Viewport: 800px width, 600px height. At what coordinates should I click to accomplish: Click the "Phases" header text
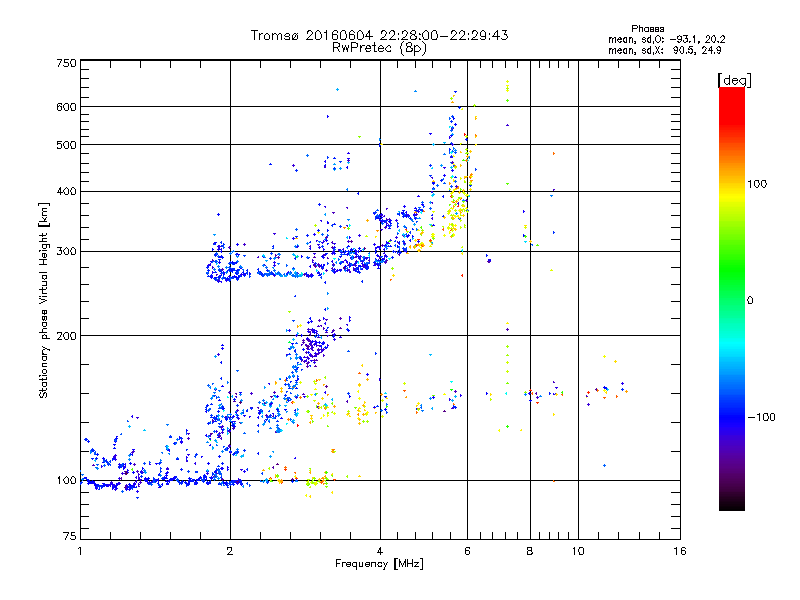pyautogui.click(x=647, y=29)
